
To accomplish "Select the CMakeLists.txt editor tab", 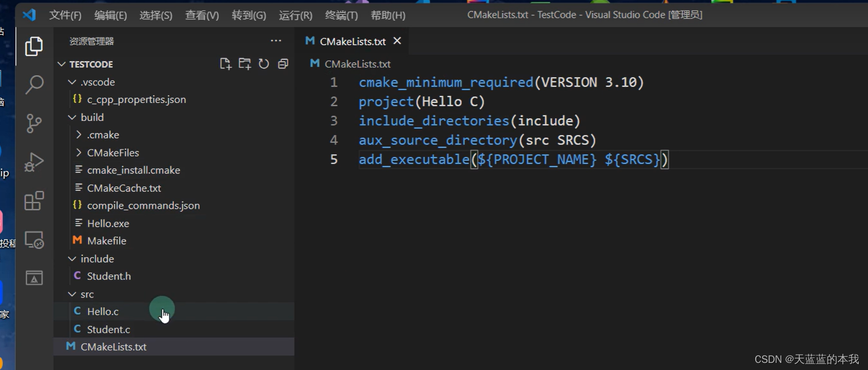I will point(352,41).
